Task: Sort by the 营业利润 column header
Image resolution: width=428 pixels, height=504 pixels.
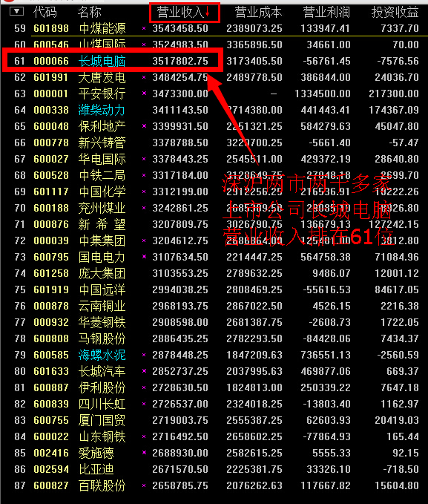Action: coord(326,13)
